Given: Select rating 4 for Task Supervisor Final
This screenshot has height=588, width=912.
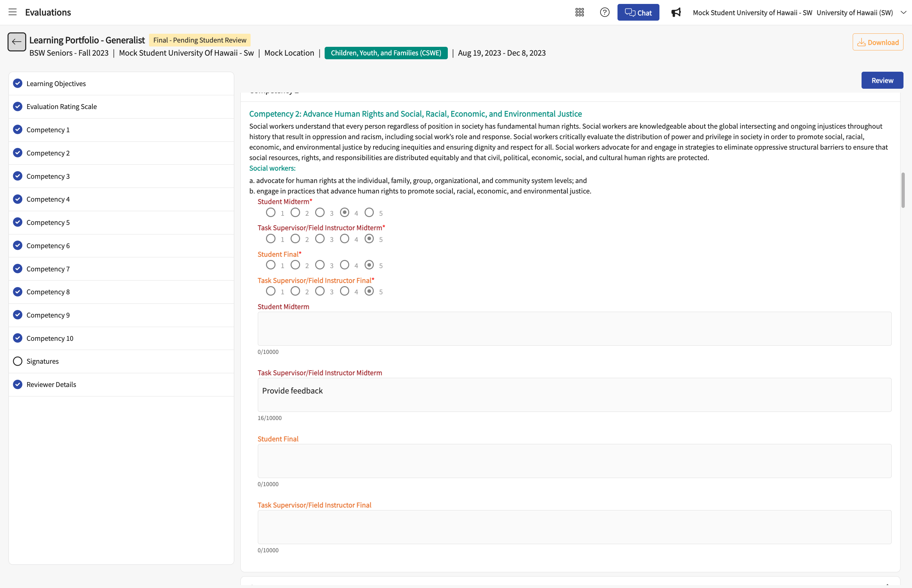Looking at the screenshot, I should [345, 291].
